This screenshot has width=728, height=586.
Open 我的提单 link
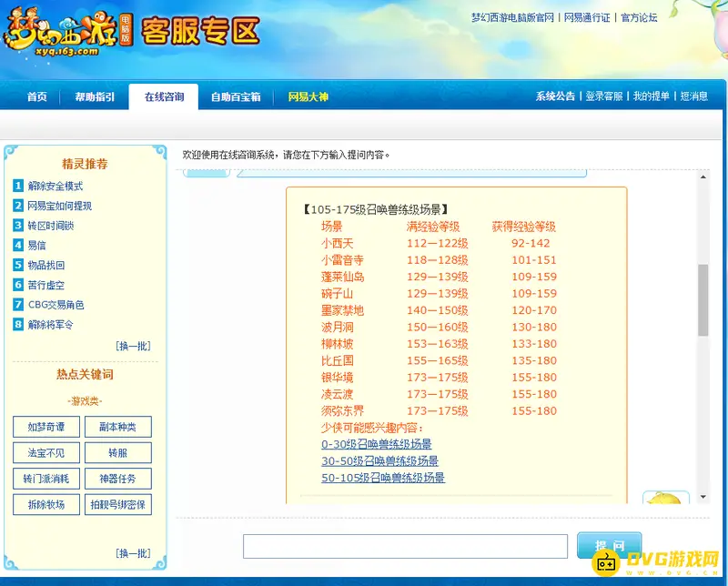coord(652,96)
